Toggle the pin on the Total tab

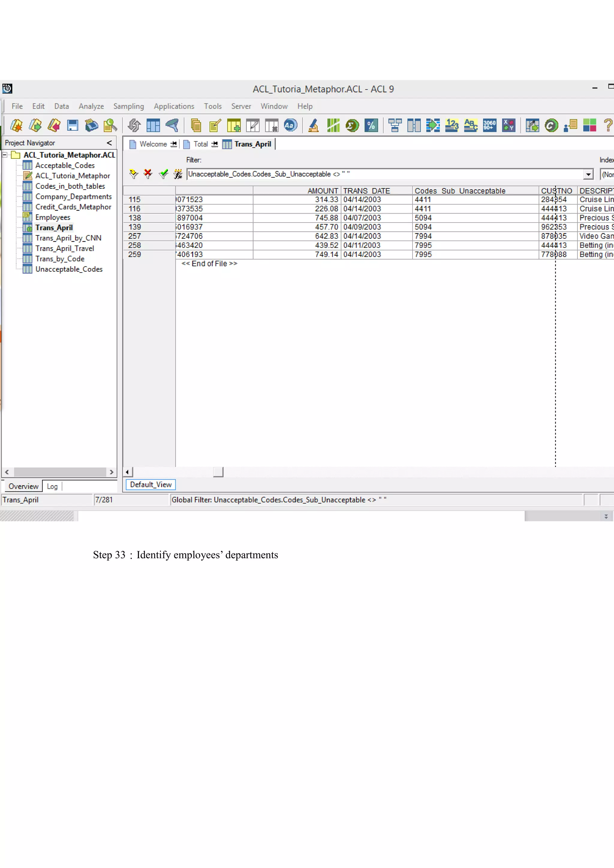214,144
